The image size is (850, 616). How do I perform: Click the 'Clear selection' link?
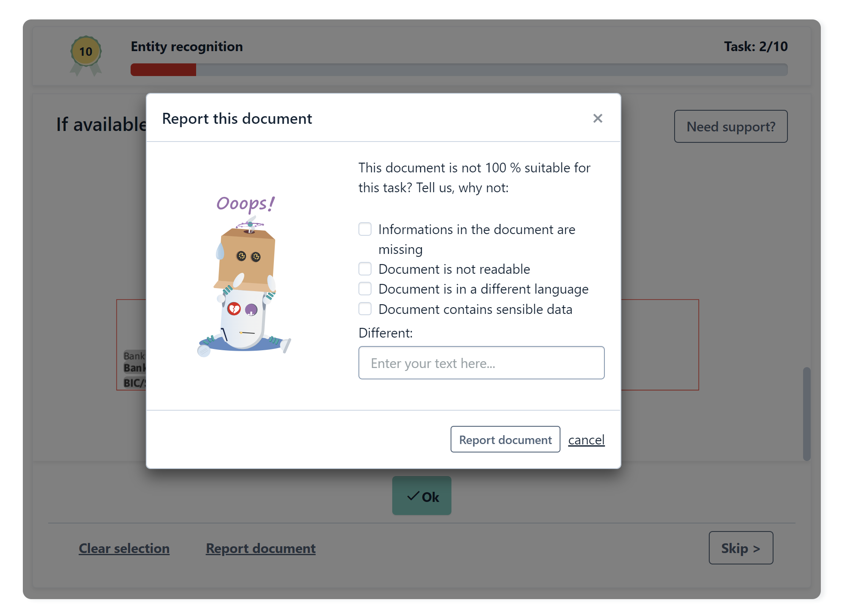point(124,548)
